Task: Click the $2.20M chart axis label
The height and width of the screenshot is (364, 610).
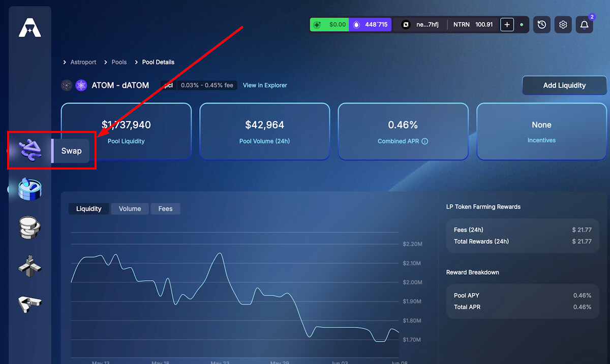Action: tap(412, 244)
